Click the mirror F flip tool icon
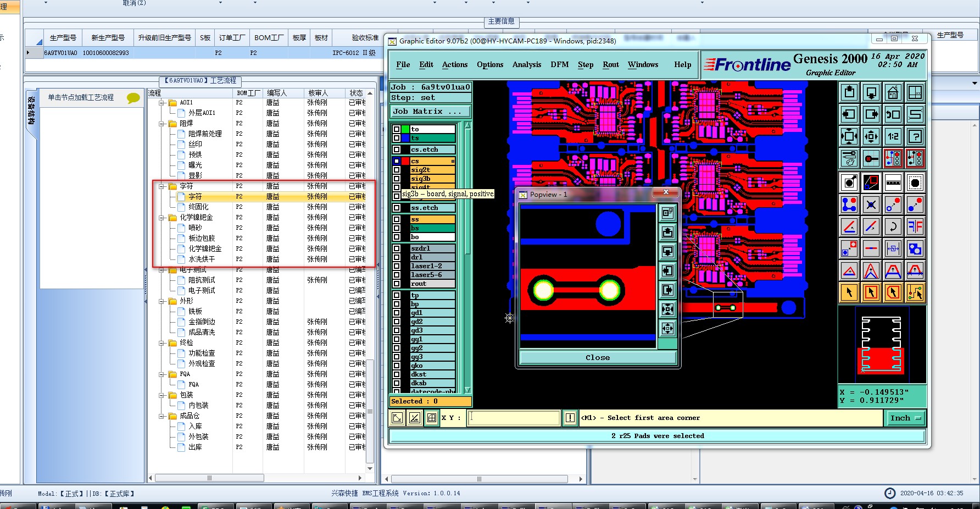 tap(915, 226)
